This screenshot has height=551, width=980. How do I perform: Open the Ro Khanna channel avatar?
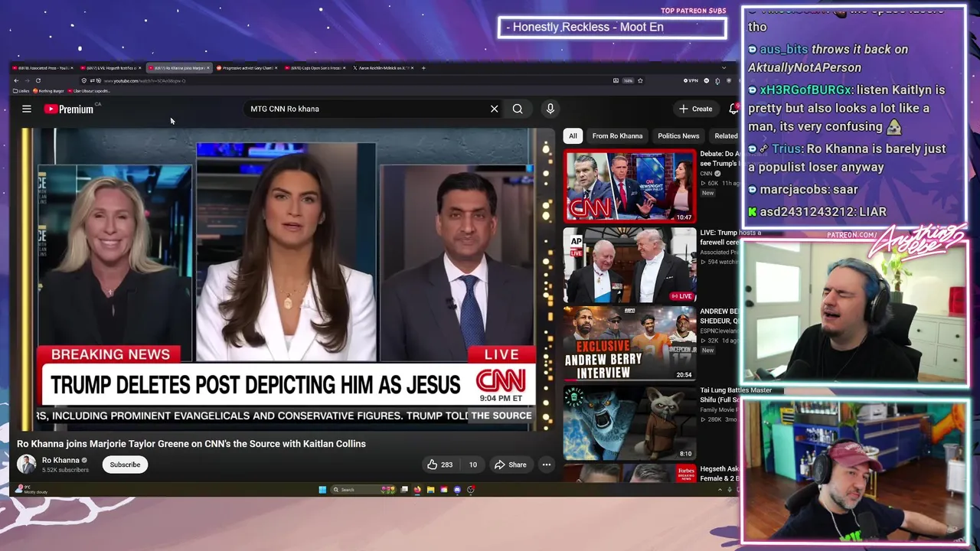[27, 465]
